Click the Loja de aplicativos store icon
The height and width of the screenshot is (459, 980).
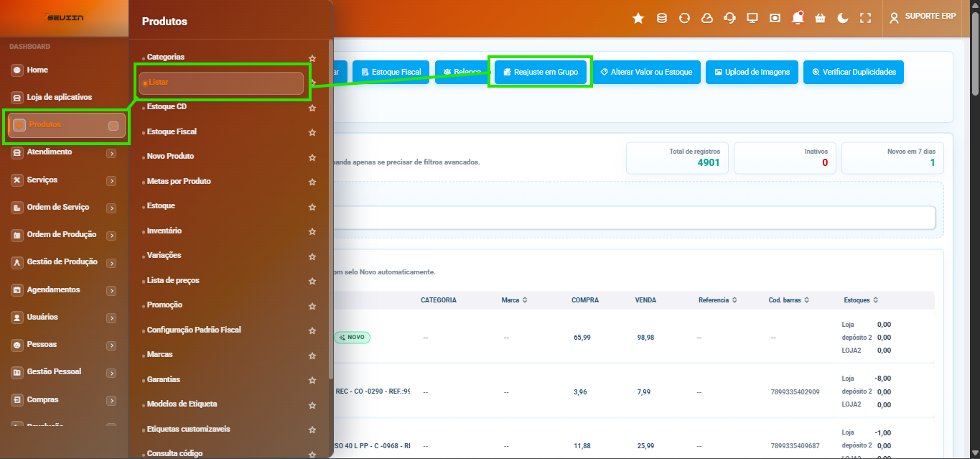[17, 98]
